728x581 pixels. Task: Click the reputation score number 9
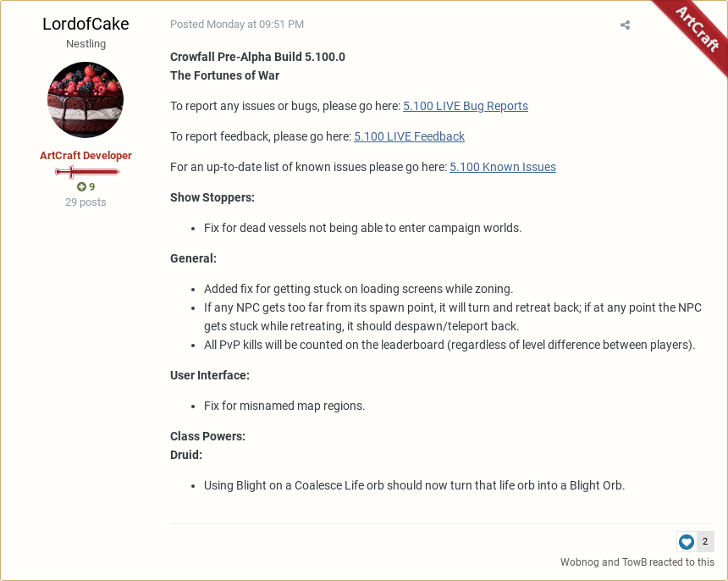coord(92,186)
